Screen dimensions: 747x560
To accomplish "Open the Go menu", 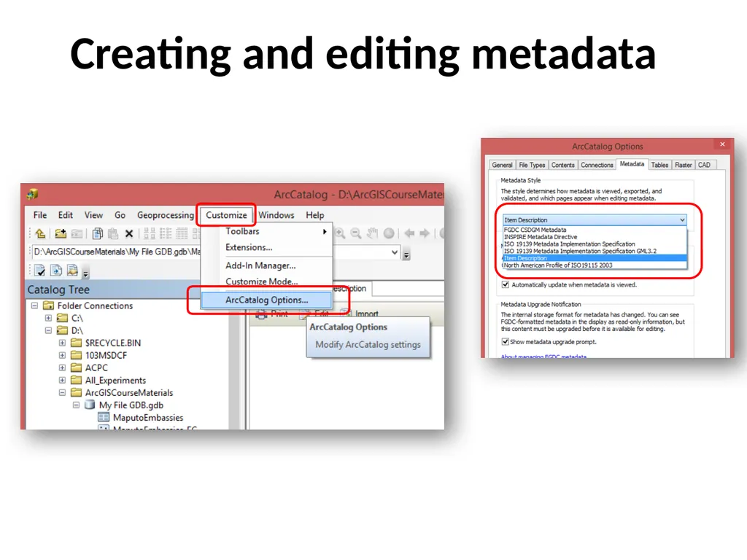I will coord(120,215).
